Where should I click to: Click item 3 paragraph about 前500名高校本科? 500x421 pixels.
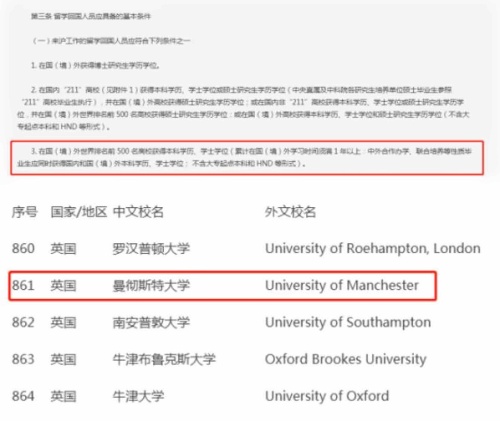(x=244, y=157)
